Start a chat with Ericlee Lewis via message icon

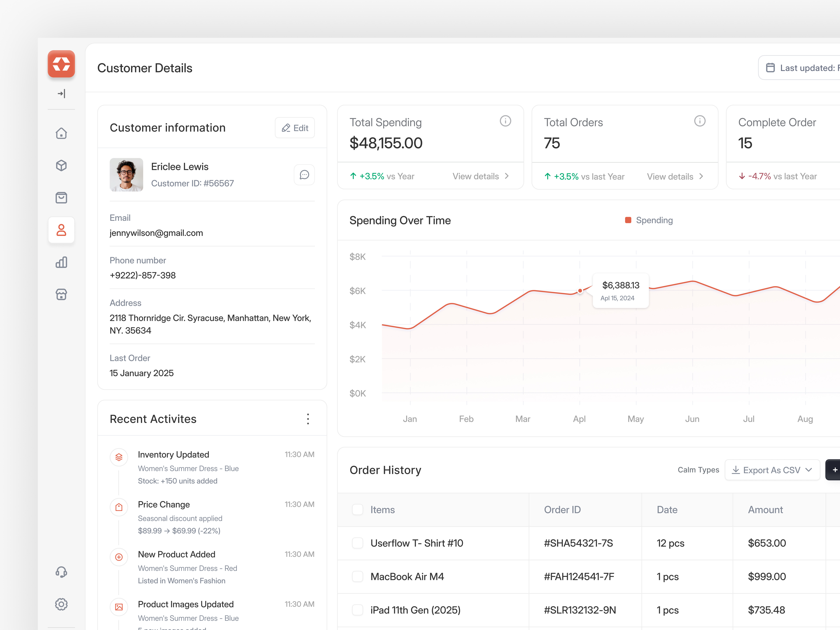pyautogui.click(x=304, y=175)
